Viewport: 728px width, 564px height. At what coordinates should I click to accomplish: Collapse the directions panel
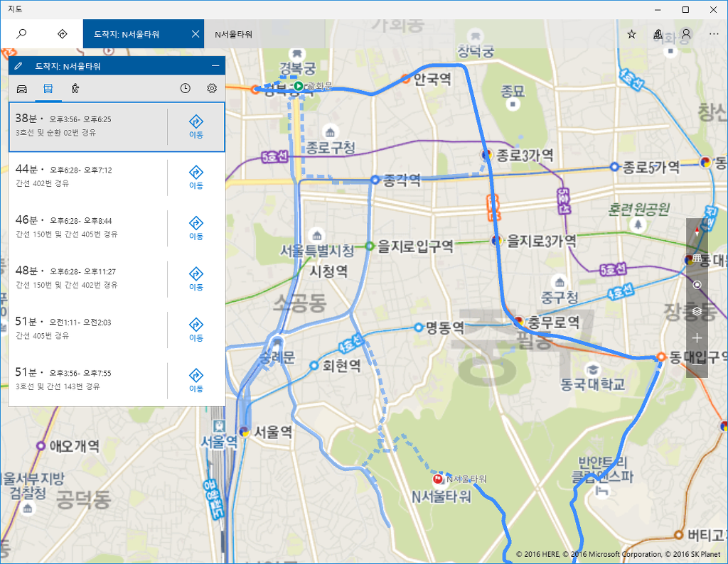(x=215, y=65)
